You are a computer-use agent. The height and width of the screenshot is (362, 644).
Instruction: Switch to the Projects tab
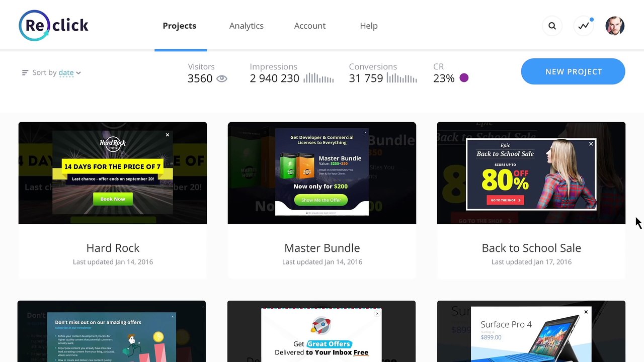pos(180,26)
